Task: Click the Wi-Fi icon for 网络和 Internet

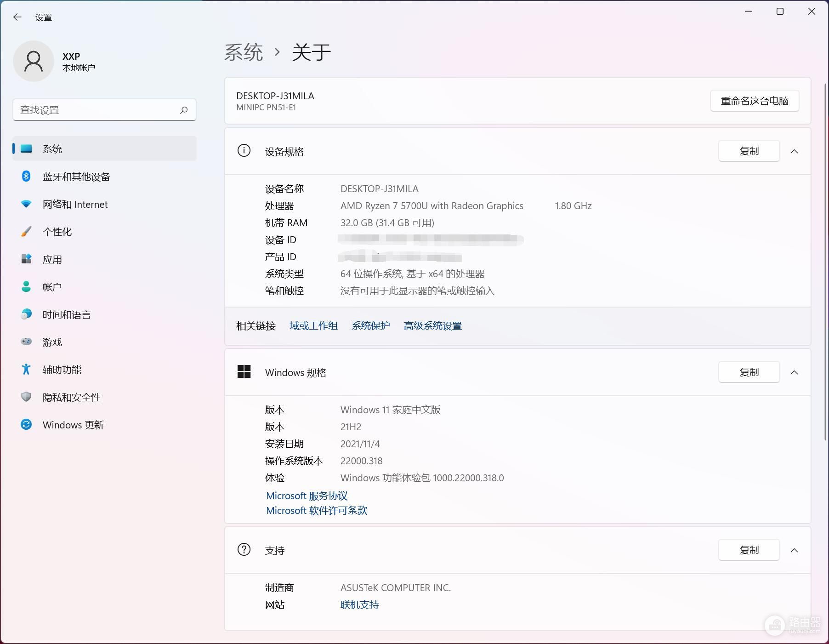Action: tap(26, 204)
